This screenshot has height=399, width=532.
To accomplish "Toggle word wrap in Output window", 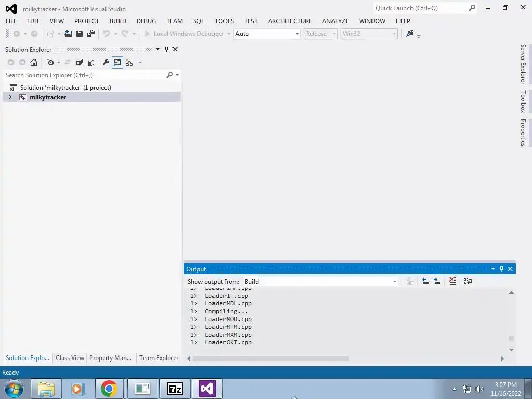I will coord(468,281).
